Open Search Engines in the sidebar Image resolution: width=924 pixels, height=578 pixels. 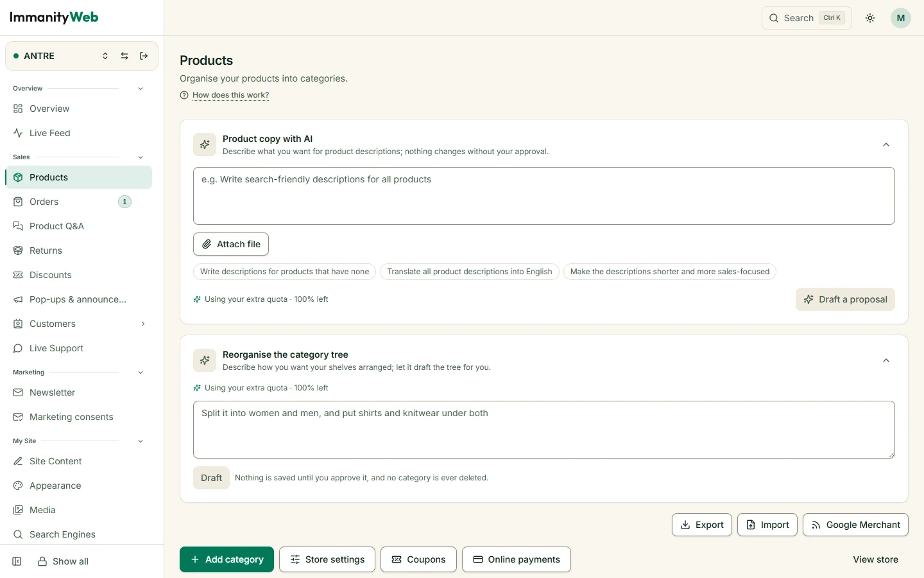(x=78, y=534)
